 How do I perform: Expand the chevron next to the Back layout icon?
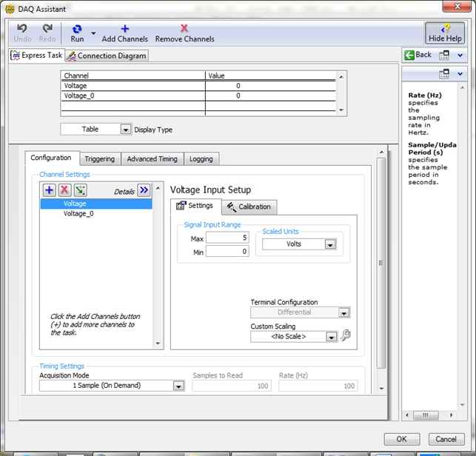click(460, 56)
